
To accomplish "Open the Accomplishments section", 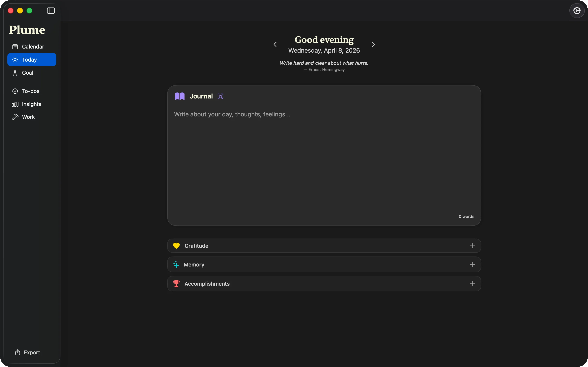I will [207, 283].
